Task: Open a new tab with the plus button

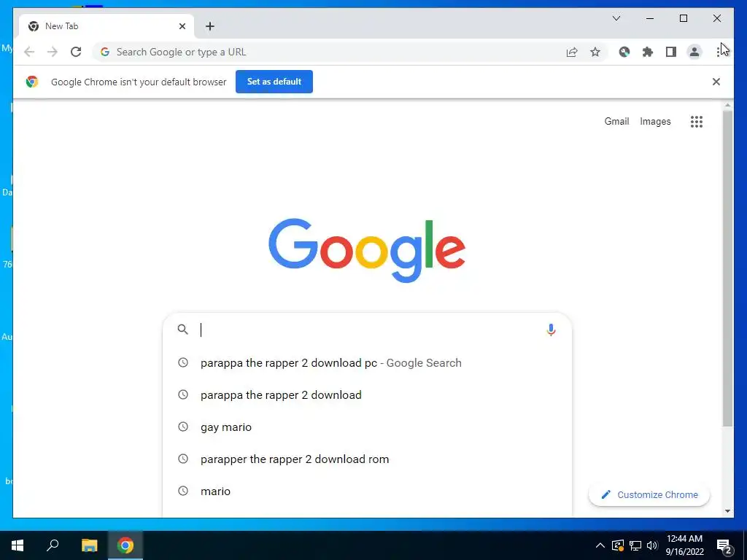Action: [210, 26]
